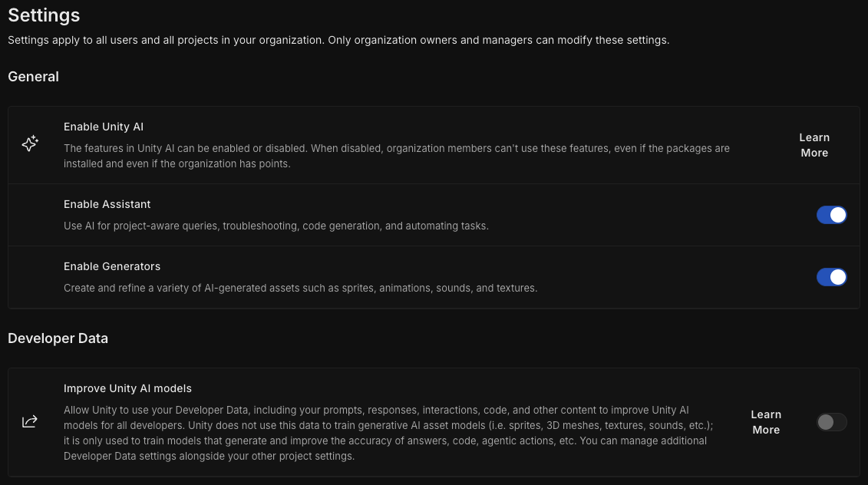The width and height of the screenshot is (868, 485).
Task: Click the Enable Assistant label
Action: [x=107, y=204]
